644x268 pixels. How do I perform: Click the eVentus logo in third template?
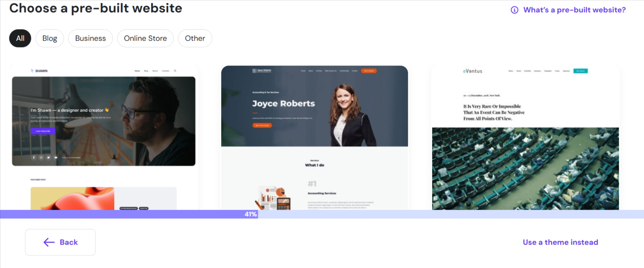[472, 71]
